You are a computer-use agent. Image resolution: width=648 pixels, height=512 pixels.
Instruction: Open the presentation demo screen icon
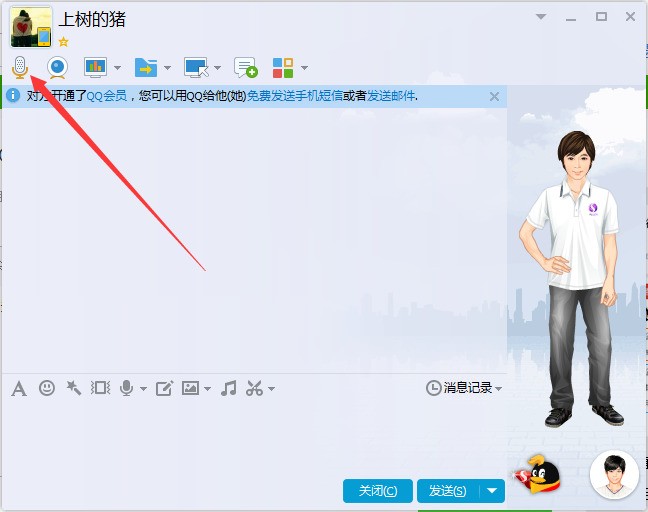(95, 67)
